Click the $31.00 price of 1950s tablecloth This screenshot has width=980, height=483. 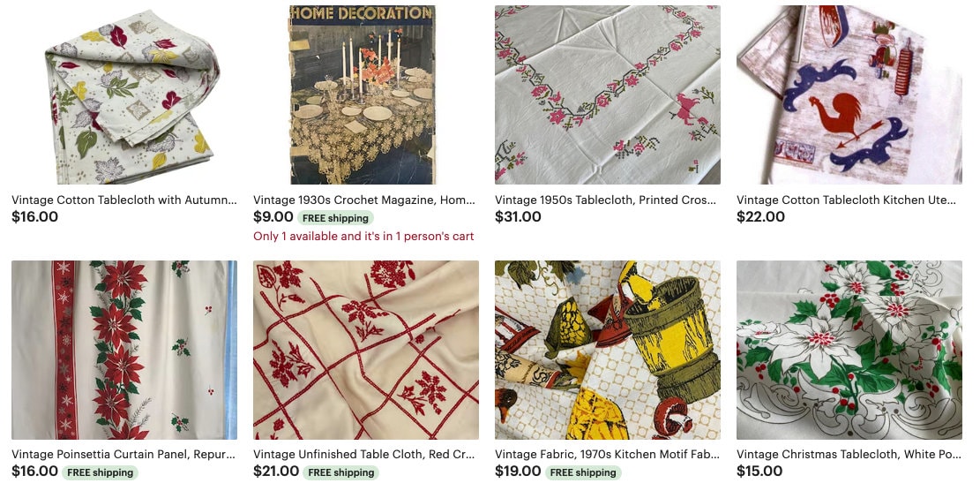518,217
